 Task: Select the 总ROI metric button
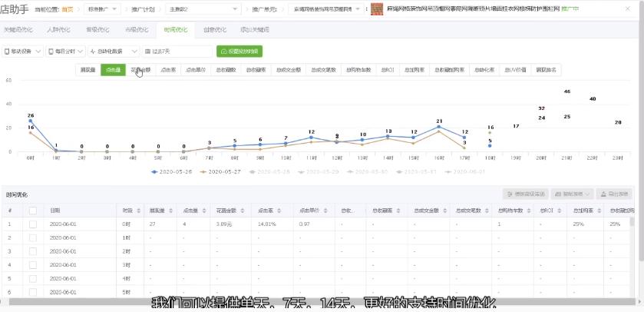click(388, 70)
